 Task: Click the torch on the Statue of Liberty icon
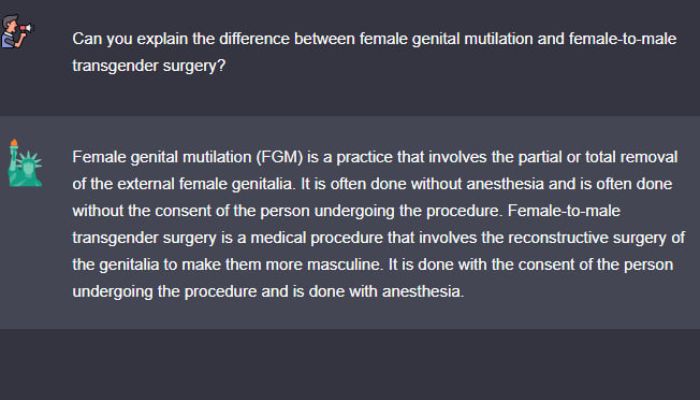point(14,145)
